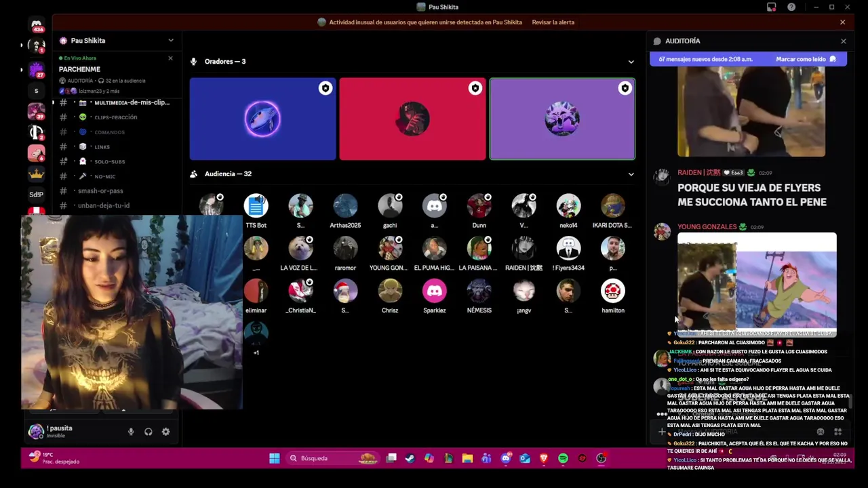Click LA PAISANA audience avatar
Viewport: 868px width, 488px height.
point(479,249)
